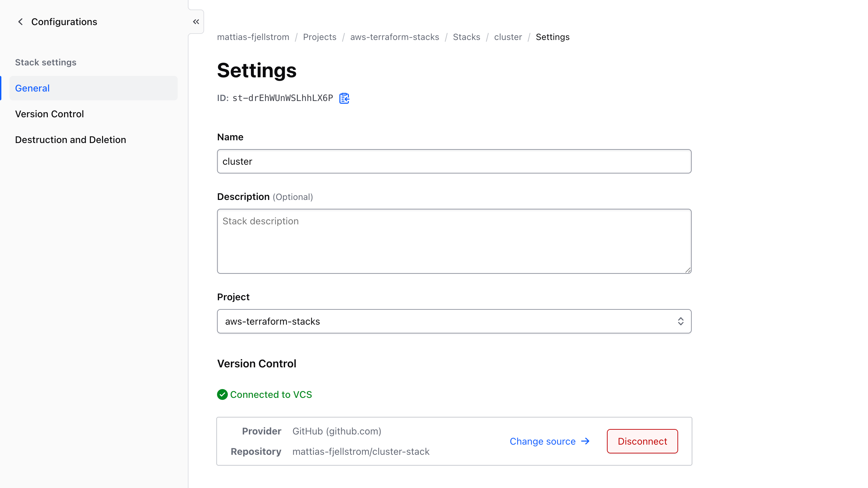Click the green Connected to VCS checkmark
This screenshot has width=868, height=488.
point(222,394)
